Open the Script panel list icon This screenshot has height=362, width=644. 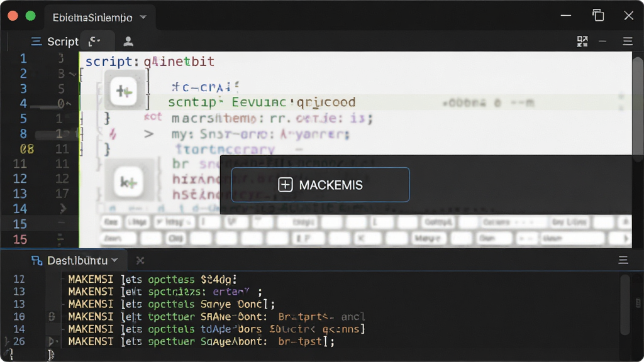coord(36,41)
